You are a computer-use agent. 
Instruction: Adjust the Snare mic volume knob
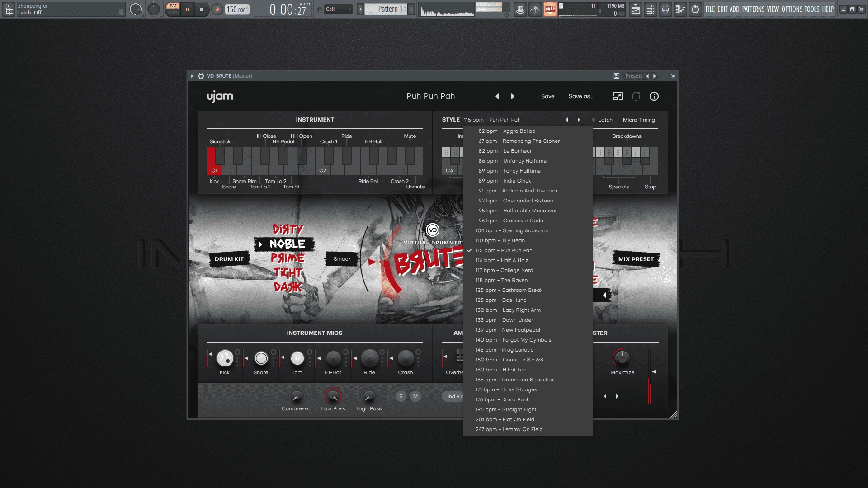click(x=261, y=358)
